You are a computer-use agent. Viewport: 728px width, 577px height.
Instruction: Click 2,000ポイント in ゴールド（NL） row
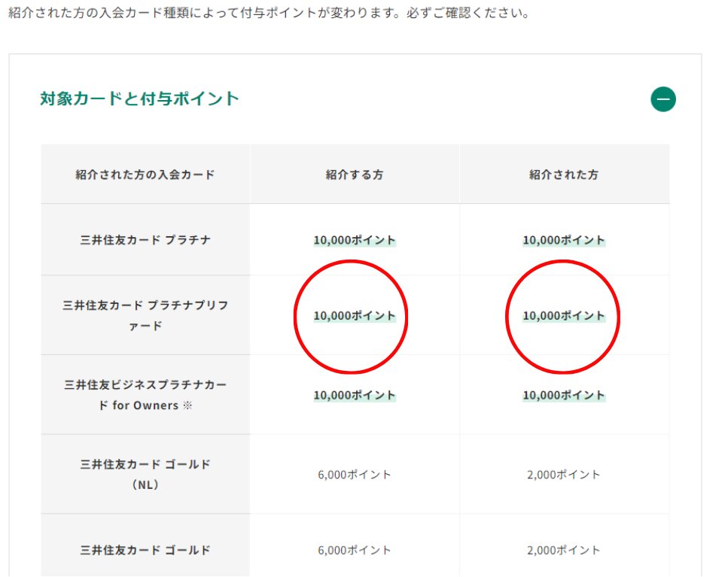click(564, 475)
